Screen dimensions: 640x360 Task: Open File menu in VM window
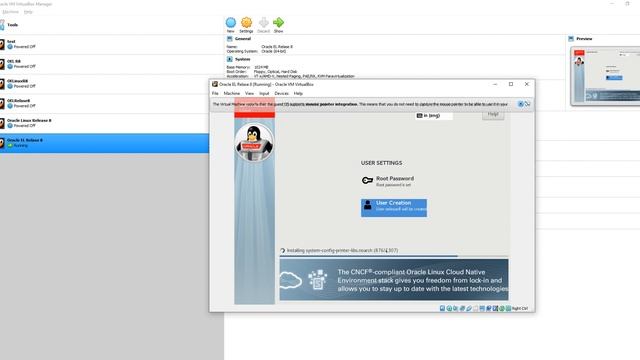[215, 93]
